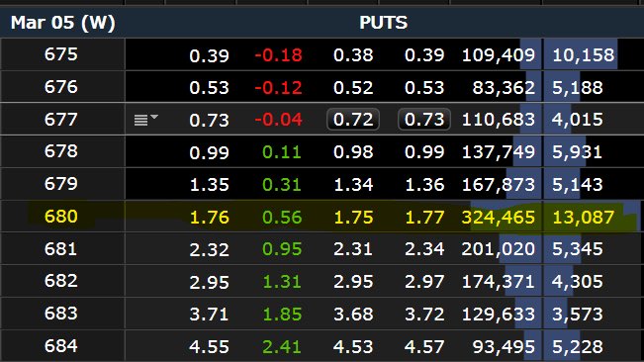The image size is (644, 362).
Task: Click open interest 5,931
Action: (x=577, y=152)
